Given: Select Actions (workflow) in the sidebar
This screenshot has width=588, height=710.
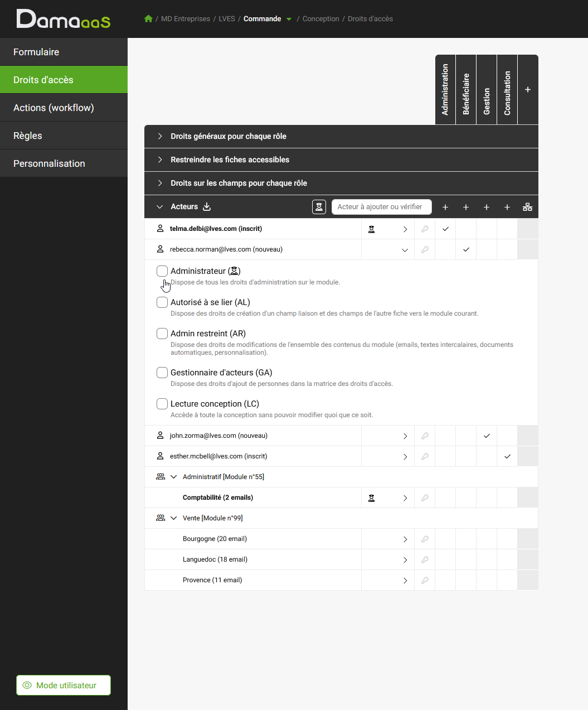Looking at the screenshot, I should [x=64, y=108].
